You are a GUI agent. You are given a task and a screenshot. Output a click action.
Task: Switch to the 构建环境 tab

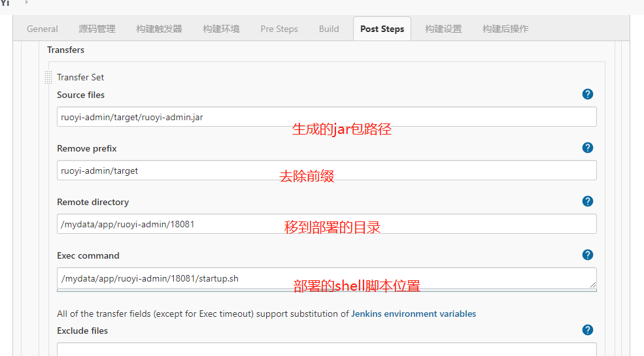click(221, 29)
